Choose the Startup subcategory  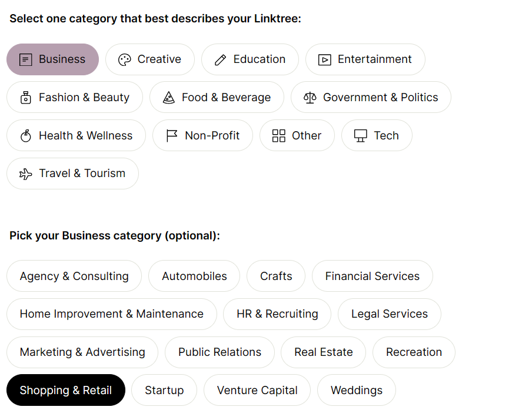pyautogui.click(x=164, y=390)
